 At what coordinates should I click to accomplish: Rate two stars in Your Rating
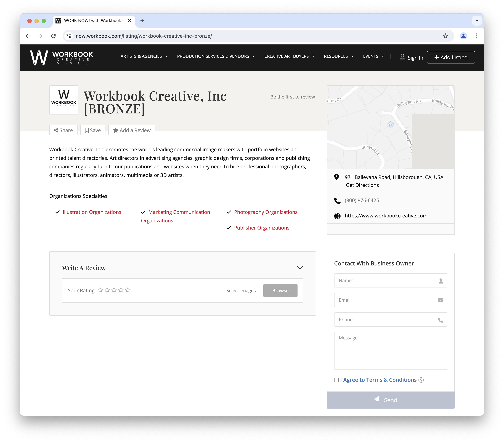[x=107, y=290]
